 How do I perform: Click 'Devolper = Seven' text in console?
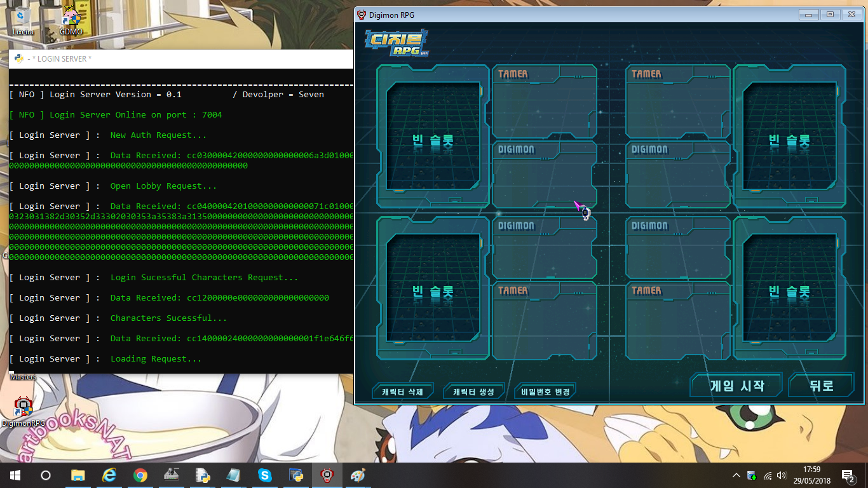[283, 95]
